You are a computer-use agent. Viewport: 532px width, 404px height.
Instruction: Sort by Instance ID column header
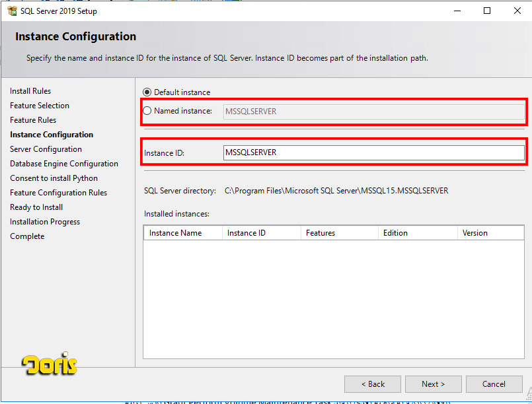coord(262,233)
